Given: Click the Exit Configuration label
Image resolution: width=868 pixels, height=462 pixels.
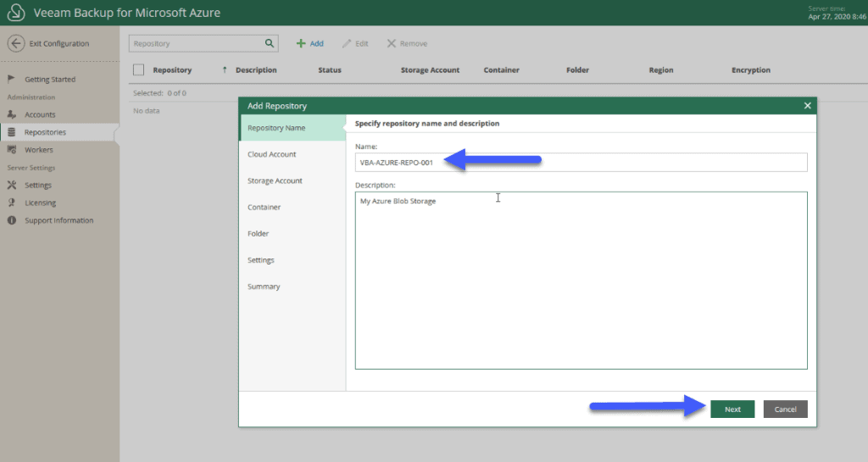Looking at the screenshot, I should pyautogui.click(x=59, y=43).
